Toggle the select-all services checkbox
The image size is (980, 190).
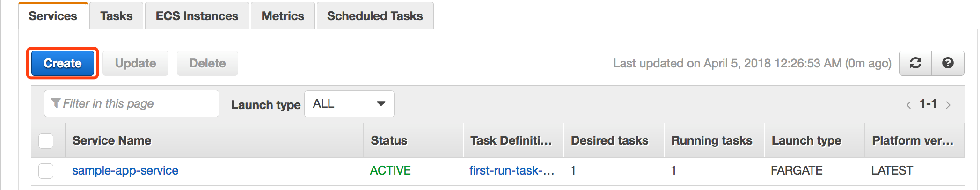coord(46,141)
